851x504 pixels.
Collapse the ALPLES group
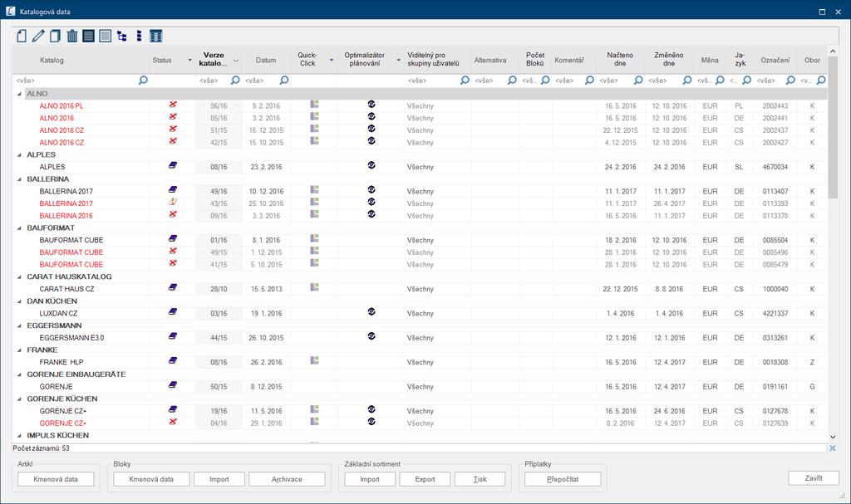pyautogui.click(x=19, y=154)
